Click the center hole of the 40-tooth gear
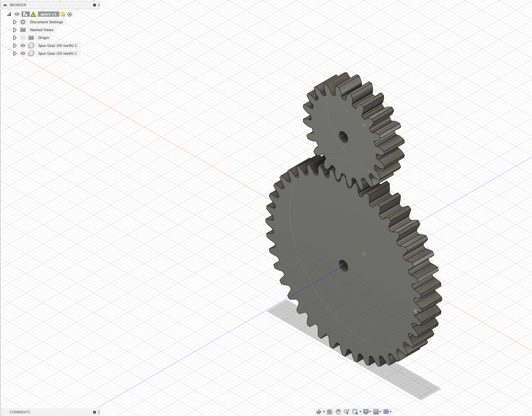Screen dimensions: 532x416 [344, 265]
